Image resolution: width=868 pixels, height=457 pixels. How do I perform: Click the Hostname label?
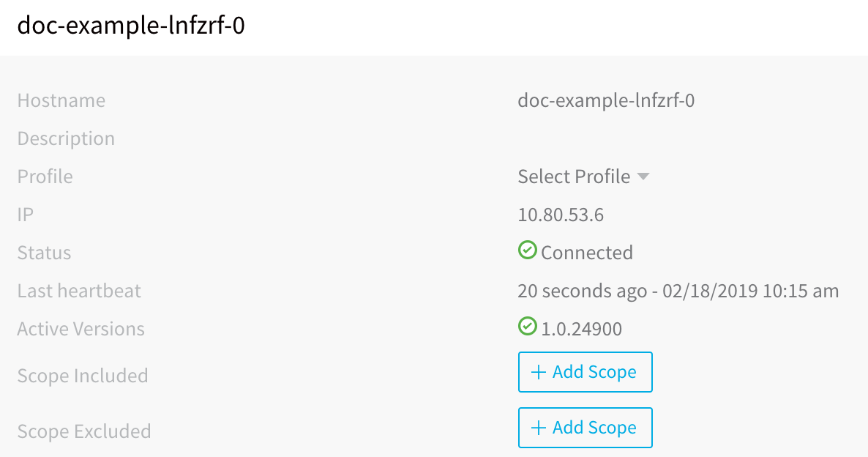click(x=61, y=100)
